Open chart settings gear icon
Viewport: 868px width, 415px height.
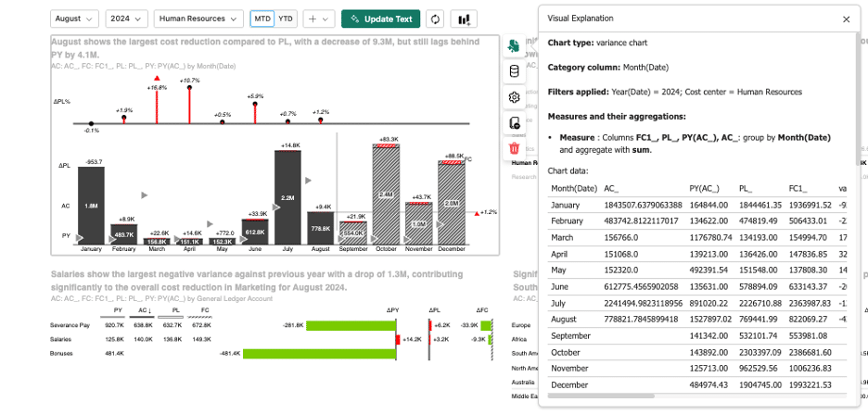515,97
